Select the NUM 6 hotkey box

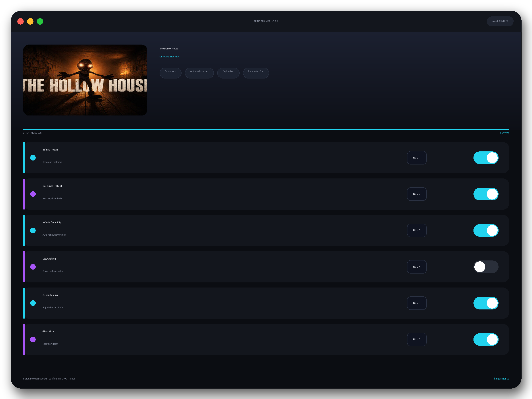(x=417, y=339)
